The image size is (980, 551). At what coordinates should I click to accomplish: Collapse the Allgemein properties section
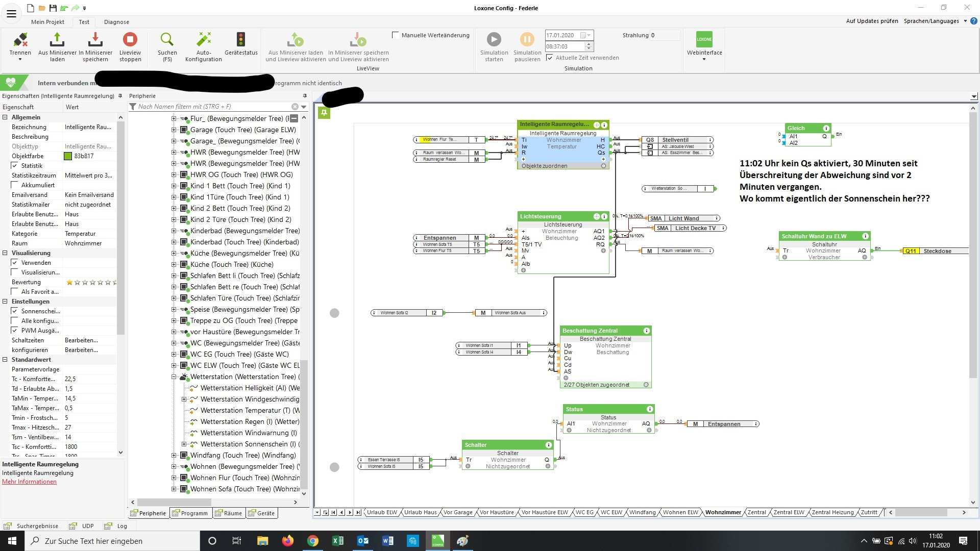(x=5, y=117)
